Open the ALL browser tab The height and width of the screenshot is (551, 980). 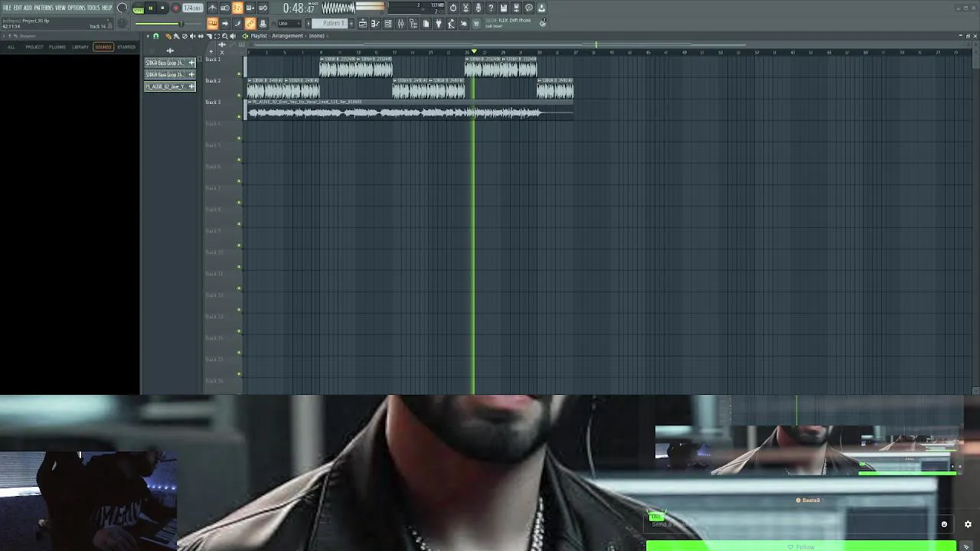coord(11,47)
